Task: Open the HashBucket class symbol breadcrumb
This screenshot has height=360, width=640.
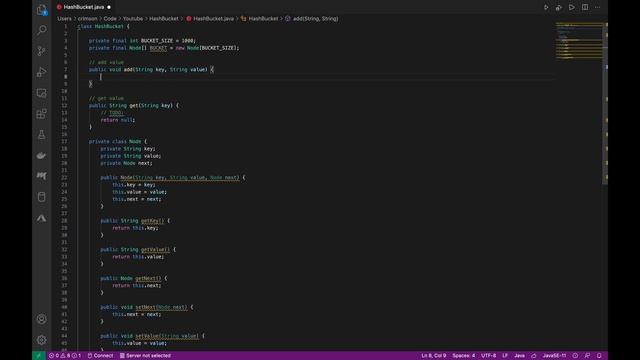Action: tap(260, 18)
